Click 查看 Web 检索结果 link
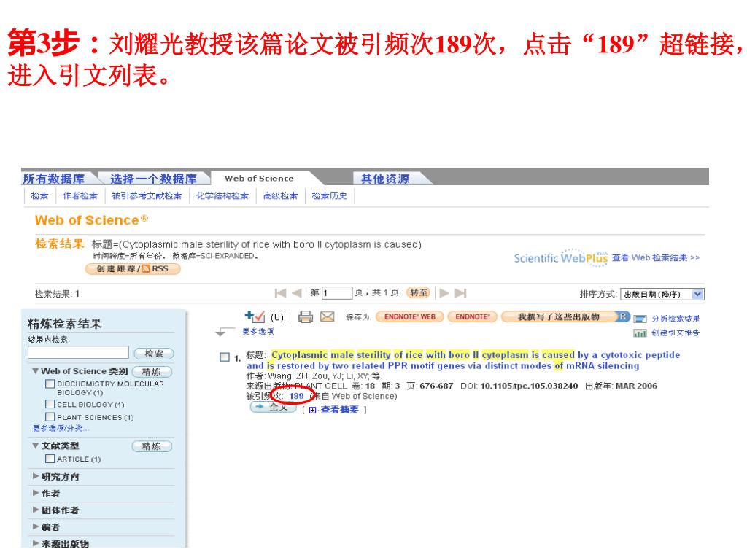The height and width of the screenshot is (560, 747). click(656, 257)
